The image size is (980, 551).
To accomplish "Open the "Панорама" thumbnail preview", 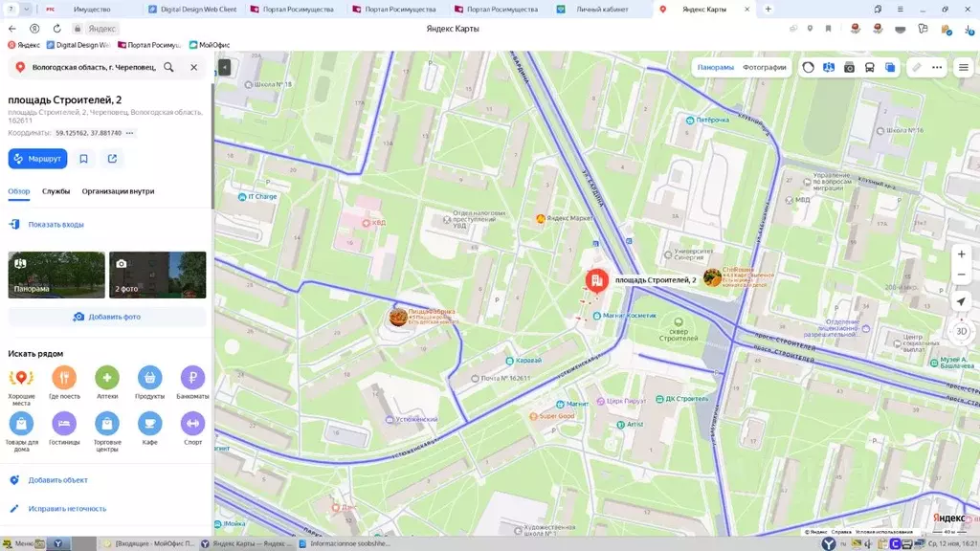I will coord(56,275).
